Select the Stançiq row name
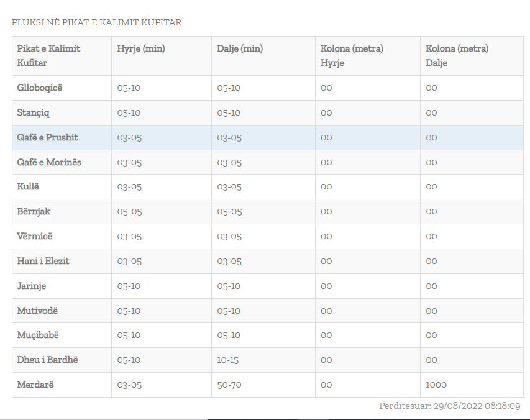The image size is (530, 420). point(33,112)
